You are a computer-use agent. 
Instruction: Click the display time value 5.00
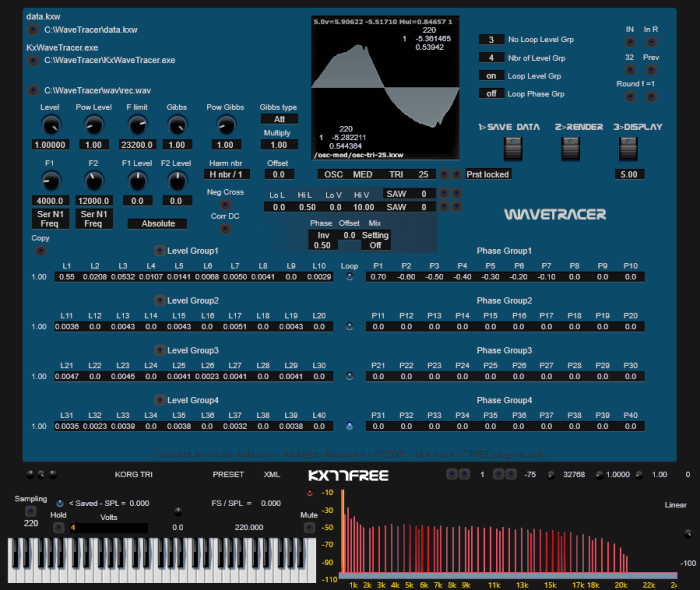pos(629,175)
